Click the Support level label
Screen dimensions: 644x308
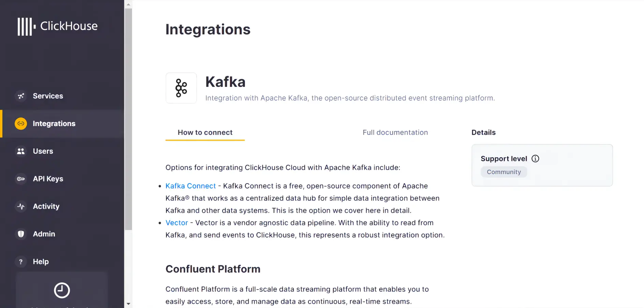(504, 159)
